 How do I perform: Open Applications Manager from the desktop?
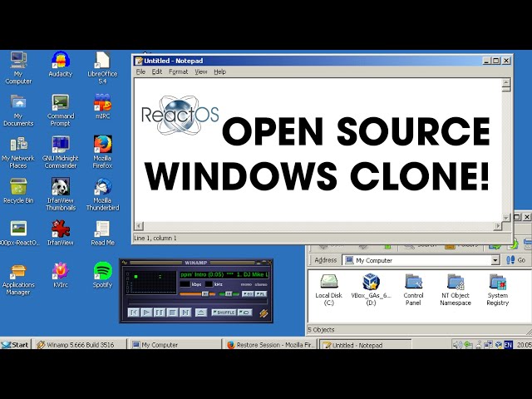[x=18, y=279]
